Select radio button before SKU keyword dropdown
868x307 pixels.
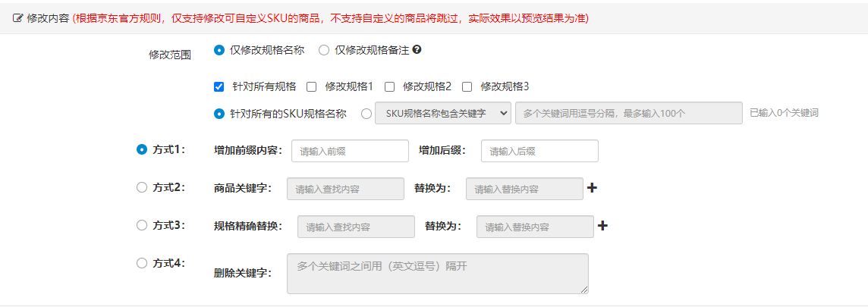[366, 114]
